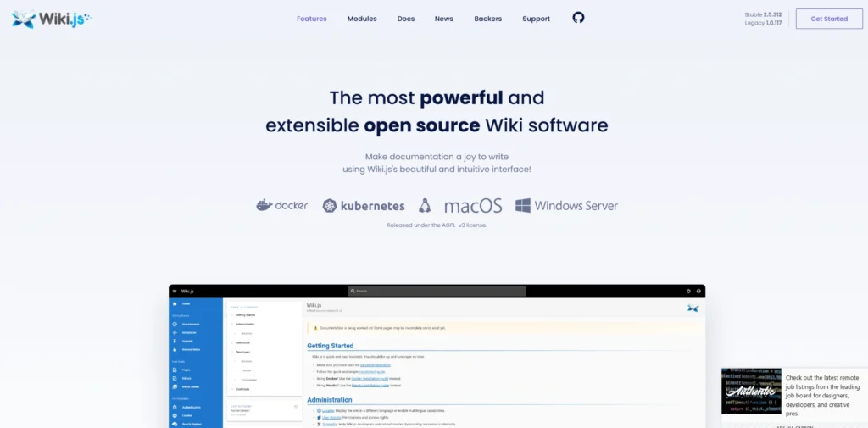Open the Telemetry link under Administration
The height and width of the screenshot is (428, 868).
(330, 424)
